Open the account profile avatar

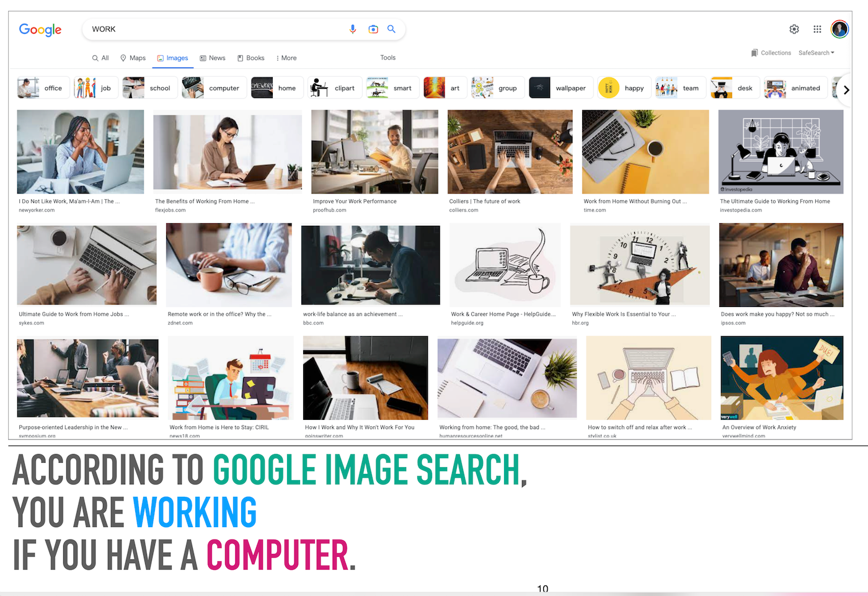[x=839, y=29]
